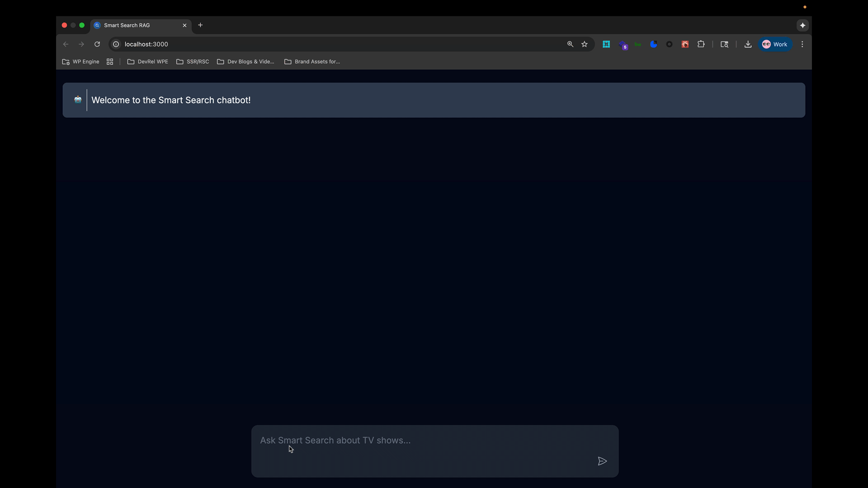The width and height of the screenshot is (868, 488).
Task: Select the Smart Search RAG tab
Action: (x=136, y=25)
